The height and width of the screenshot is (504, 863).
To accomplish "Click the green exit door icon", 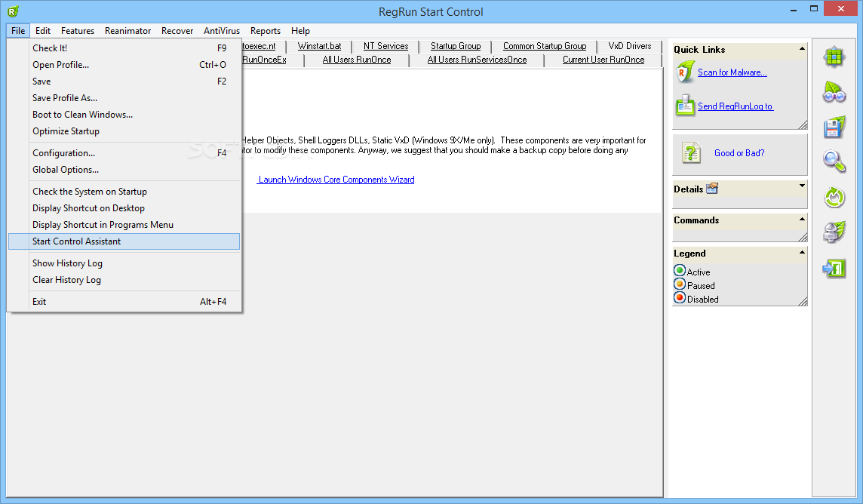I will 834,269.
